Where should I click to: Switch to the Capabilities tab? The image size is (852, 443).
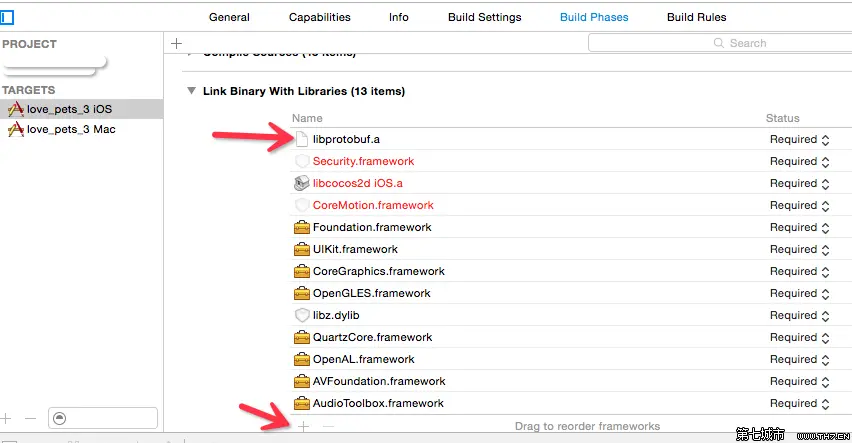[320, 17]
